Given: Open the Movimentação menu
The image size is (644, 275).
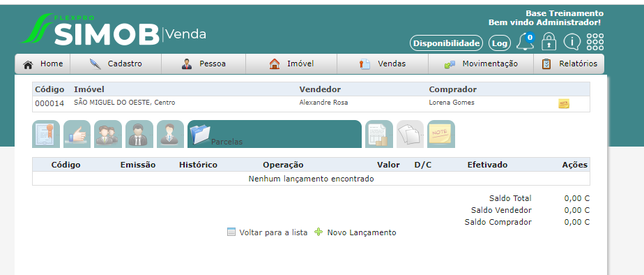Looking at the screenshot, I should (x=481, y=64).
